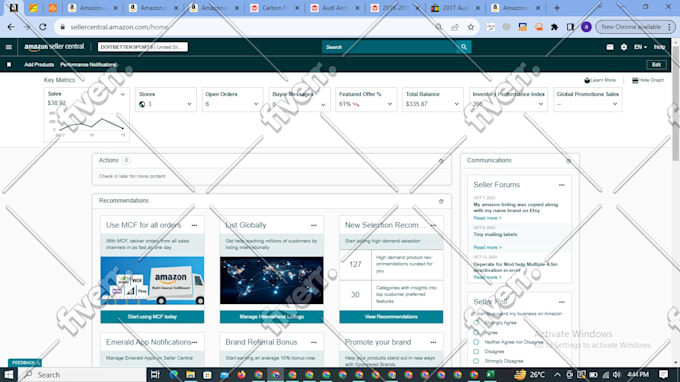
Task: Select Strongly Agree poll option
Action: (x=476, y=323)
